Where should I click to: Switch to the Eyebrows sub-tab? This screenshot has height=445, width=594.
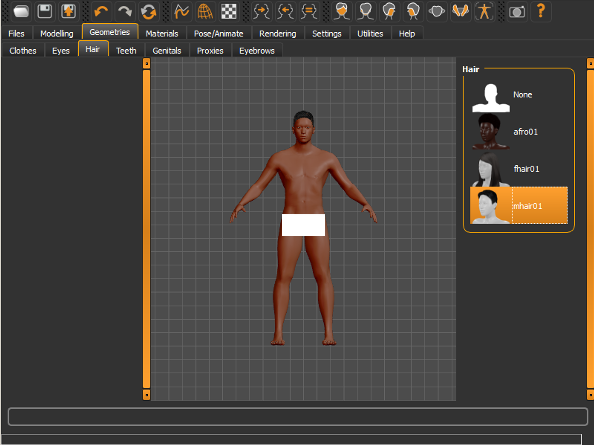coord(257,50)
